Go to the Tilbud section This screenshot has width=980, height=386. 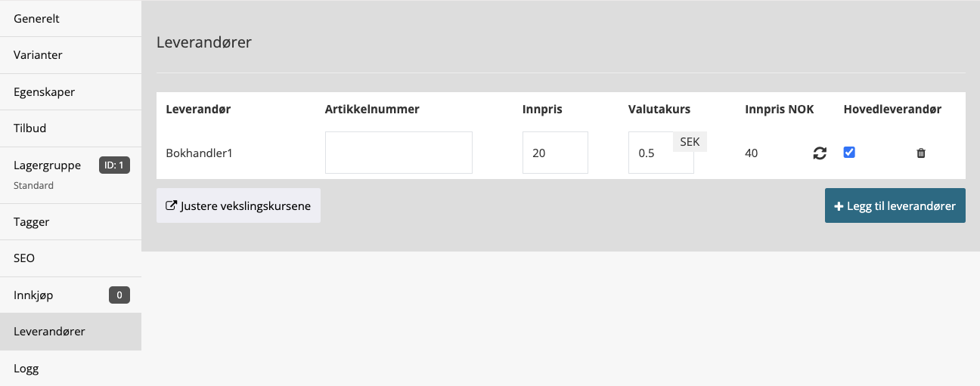tap(70, 128)
